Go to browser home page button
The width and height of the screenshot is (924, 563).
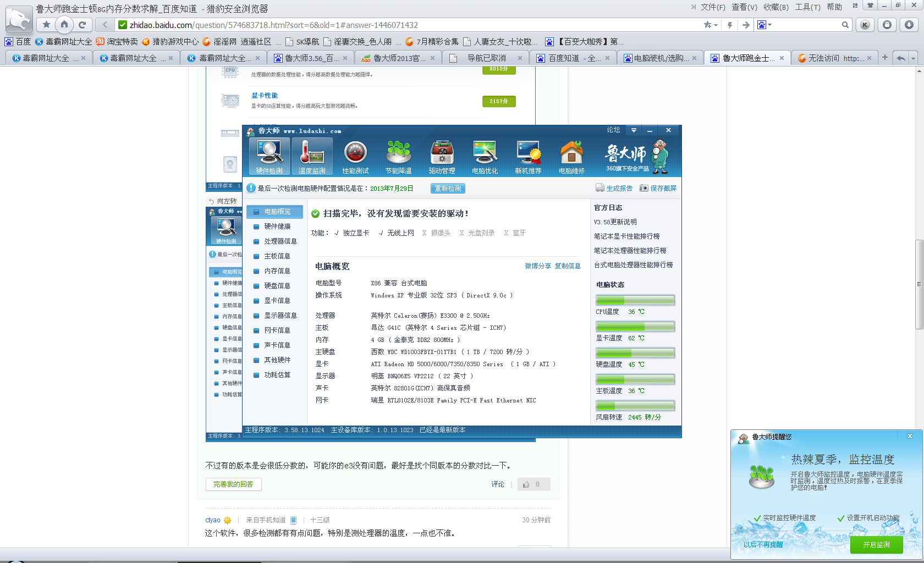pos(64,25)
